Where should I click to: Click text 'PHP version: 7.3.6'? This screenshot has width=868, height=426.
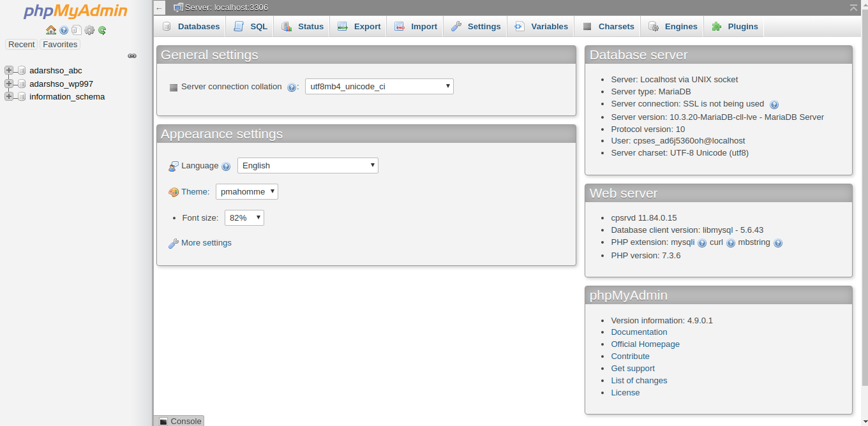point(645,255)
